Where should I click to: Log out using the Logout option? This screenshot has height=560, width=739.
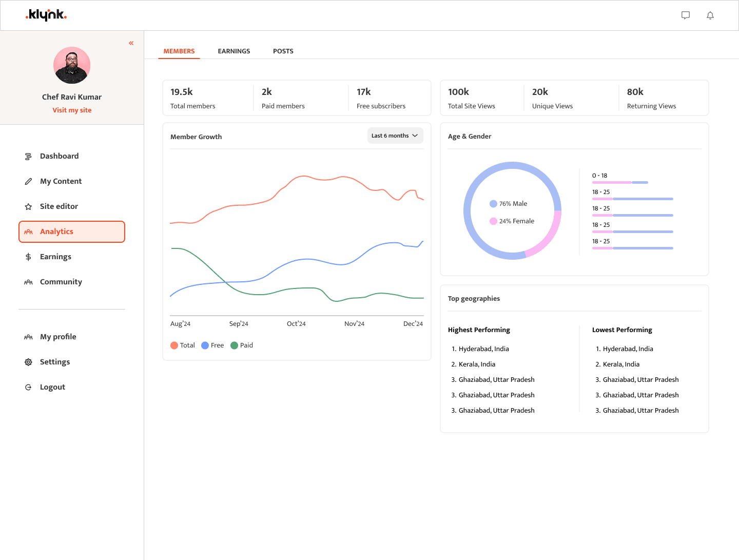(x=52, y=387)
